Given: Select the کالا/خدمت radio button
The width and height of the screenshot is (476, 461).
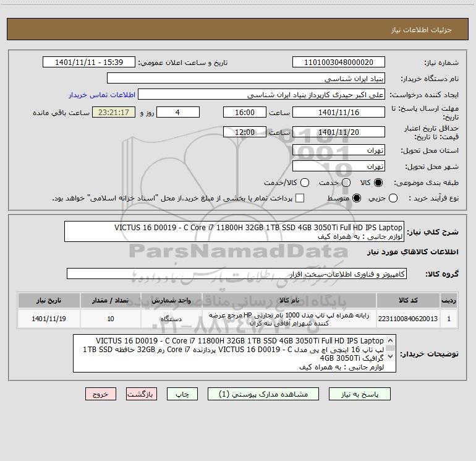Looking at the screenshot, I should coord(305,183).
